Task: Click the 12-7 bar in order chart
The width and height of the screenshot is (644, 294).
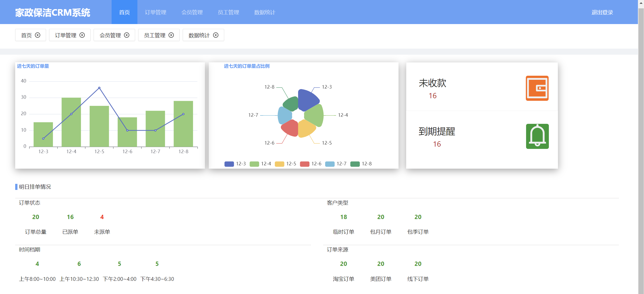Action: [x=155, y=129]
